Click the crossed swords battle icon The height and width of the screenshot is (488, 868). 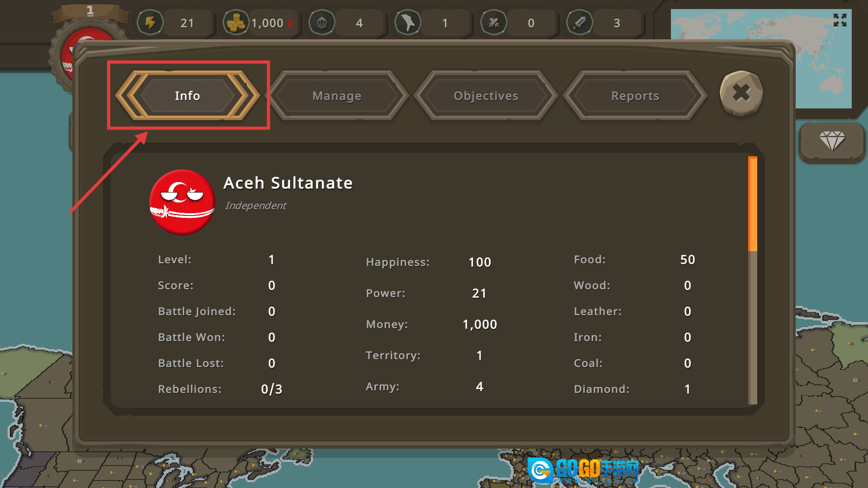click(494, 23)
